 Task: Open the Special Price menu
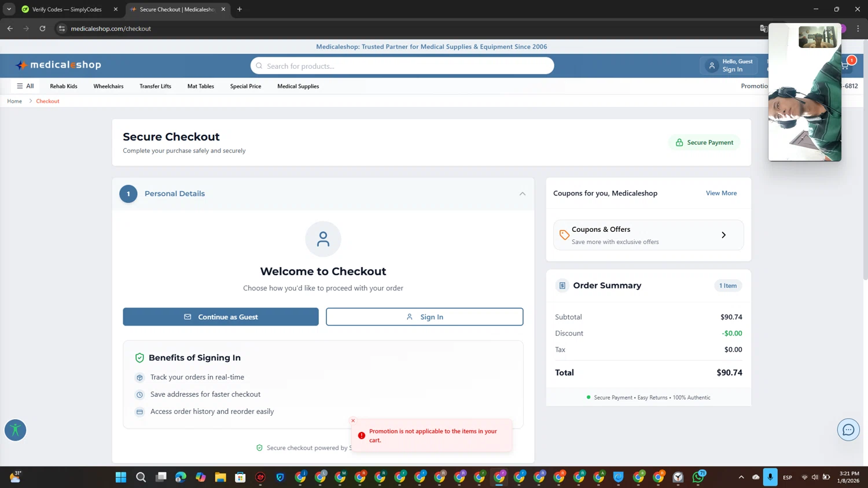(245, 86)
